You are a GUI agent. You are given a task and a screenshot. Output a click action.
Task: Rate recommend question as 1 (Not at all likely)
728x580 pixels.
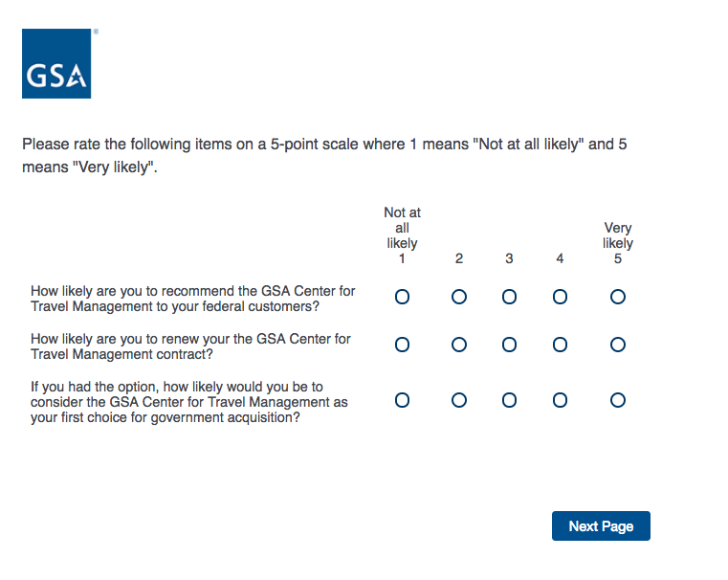402,297
